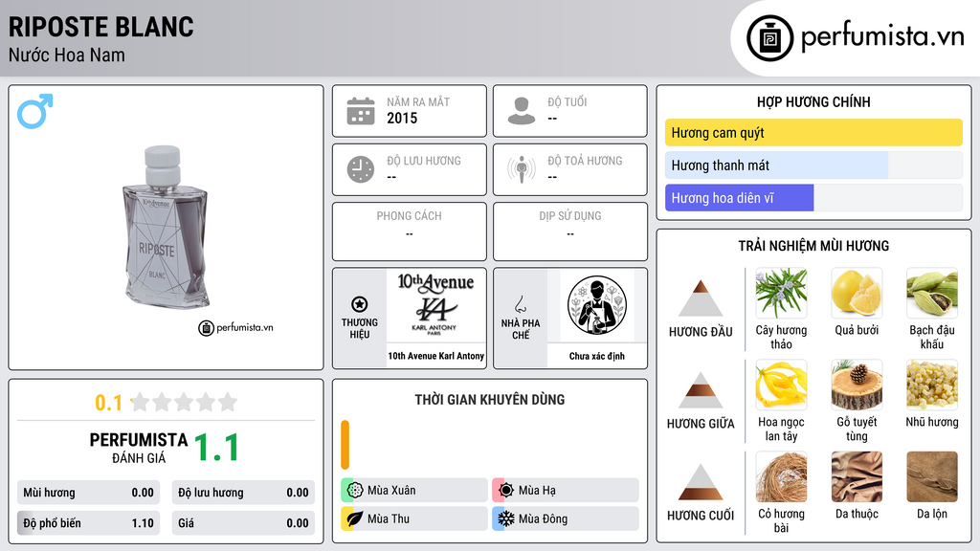The width and height of the screenshot is (980, 551).
Task: Click the Thời gian khuyên dùng heading
Action: tap(490, 400)
